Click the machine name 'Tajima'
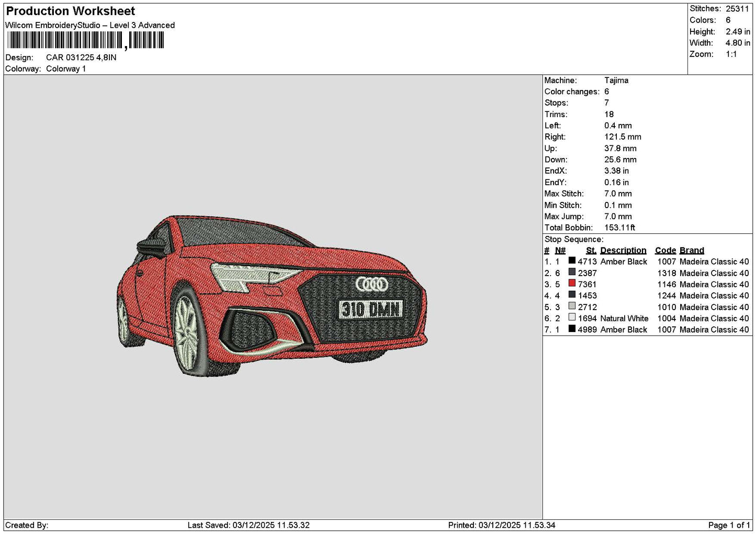Screen dimensions: 756x534 click(616, 81)
